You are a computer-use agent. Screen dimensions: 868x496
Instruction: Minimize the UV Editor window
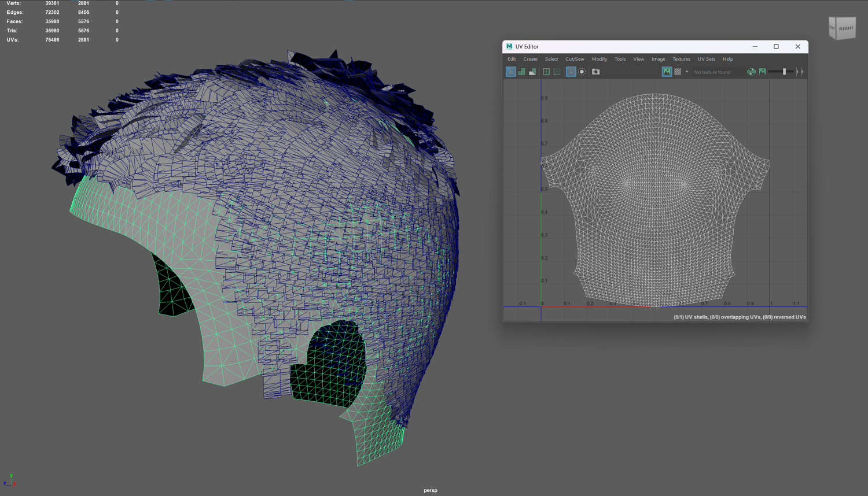[x=755, y=46]
